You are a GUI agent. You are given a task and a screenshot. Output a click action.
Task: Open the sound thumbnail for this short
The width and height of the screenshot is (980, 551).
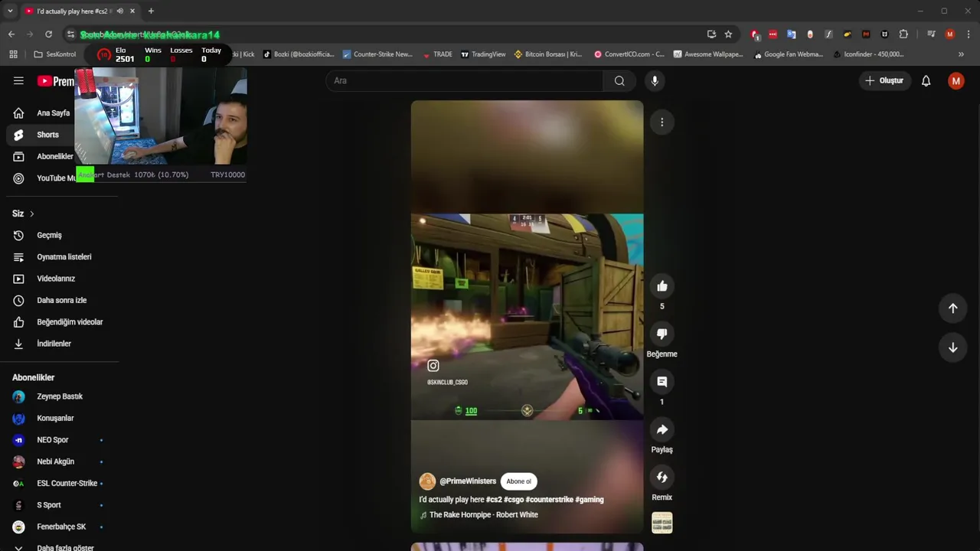tap(662, 523)
